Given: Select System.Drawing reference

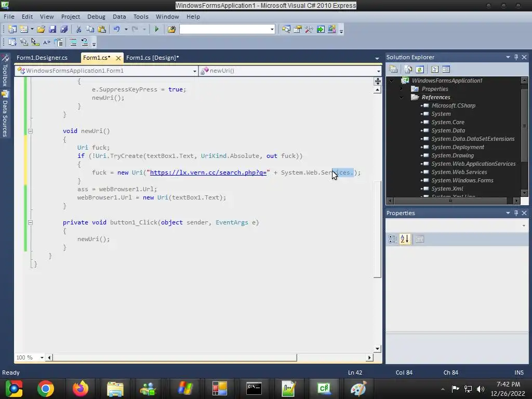Looking at the screenshot, I should click(x=453, y=155).
